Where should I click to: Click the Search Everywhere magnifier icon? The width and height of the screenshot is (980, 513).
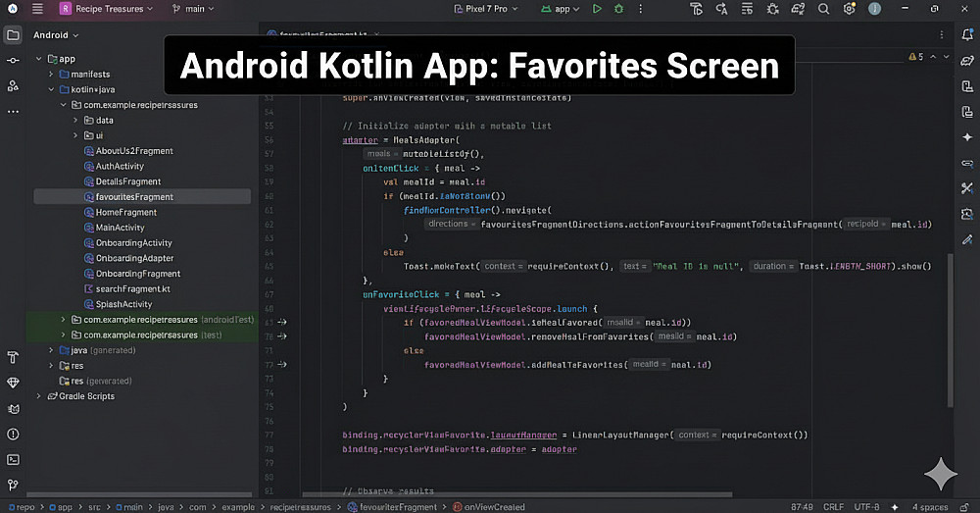pyautogui.click(x=824, y=9)
